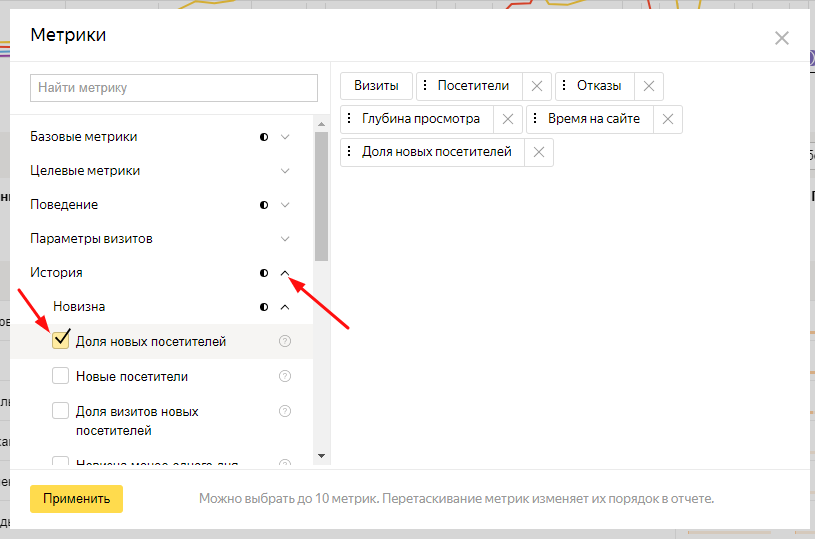815x539 pixels.
Task: Open help icon for Новые посетители
Action: point(285,377)
